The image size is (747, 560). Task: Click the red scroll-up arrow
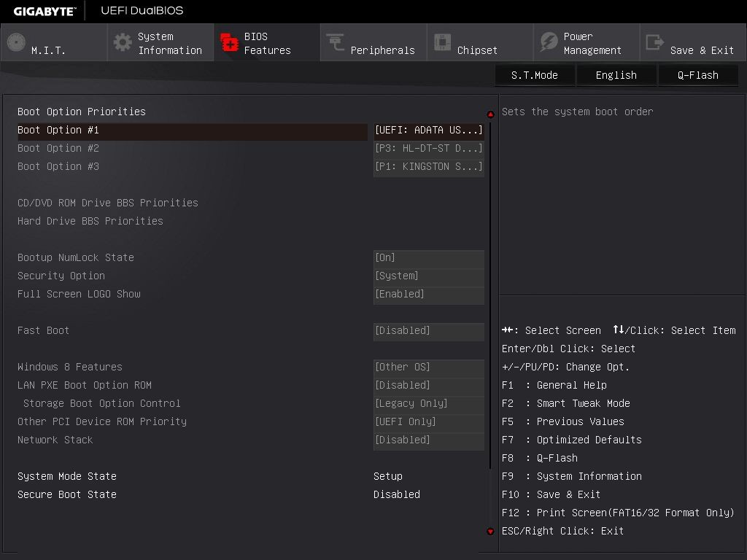tap(490, 114)
